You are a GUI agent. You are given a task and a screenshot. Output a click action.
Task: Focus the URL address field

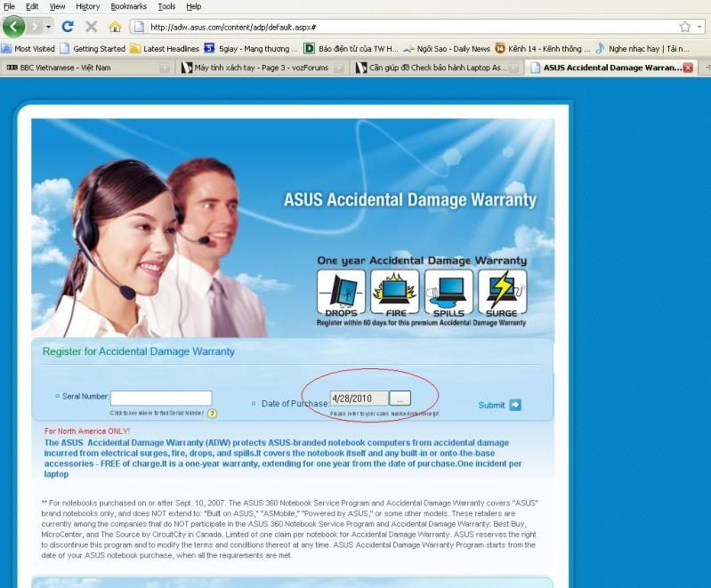click(x=410, y=28)
